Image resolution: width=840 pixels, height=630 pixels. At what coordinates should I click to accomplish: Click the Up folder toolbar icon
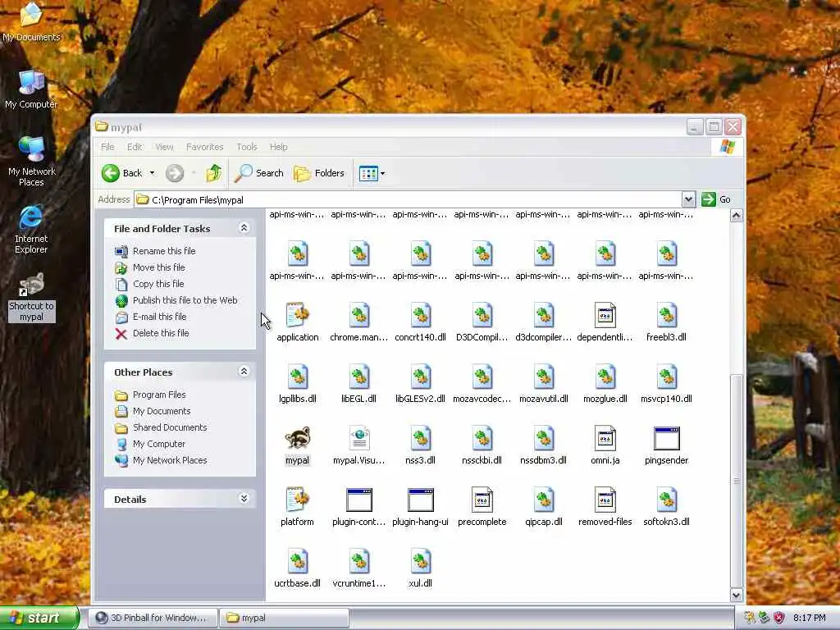[214, 173]
